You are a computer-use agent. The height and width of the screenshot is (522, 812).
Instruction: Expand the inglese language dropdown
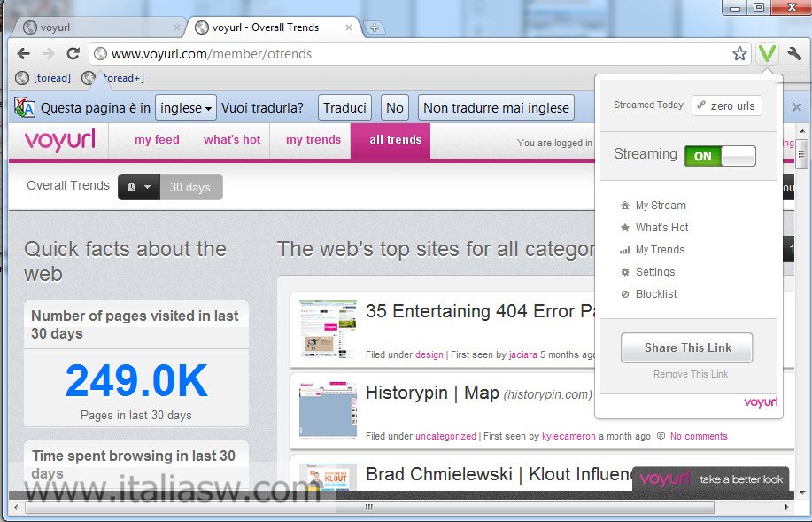(x=185, y=108)
